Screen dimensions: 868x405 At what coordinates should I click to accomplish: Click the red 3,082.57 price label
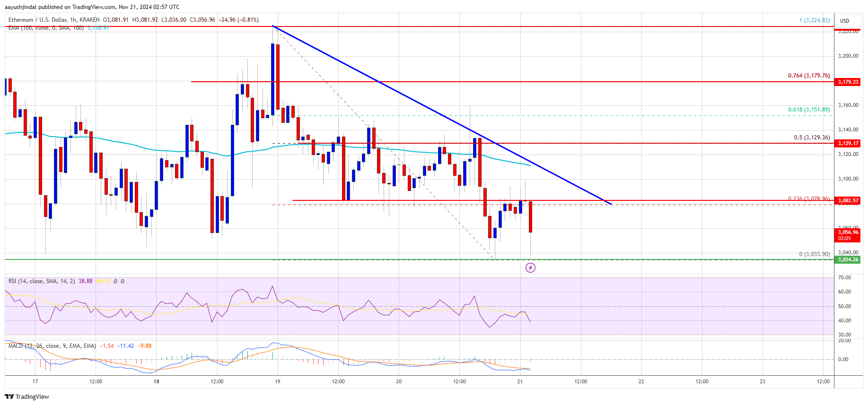pyautogui.click(x=848, y=200)
